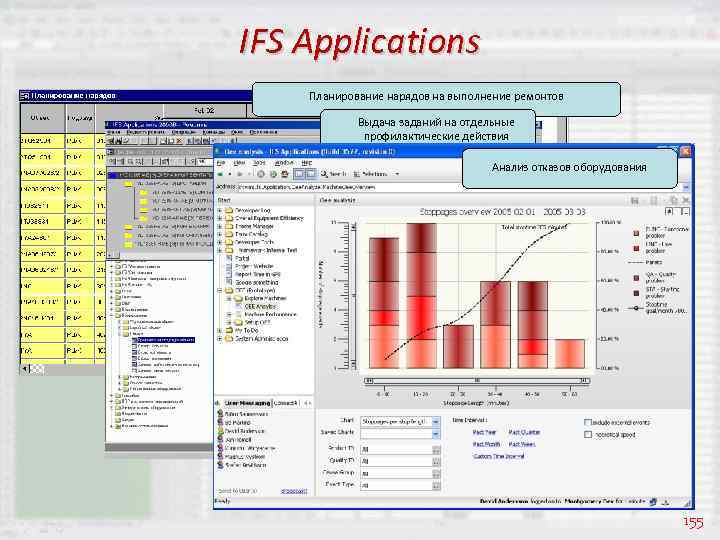Click lookup button beside Cause Group field
Screen dimensions: 720x540
click(436, 473)
